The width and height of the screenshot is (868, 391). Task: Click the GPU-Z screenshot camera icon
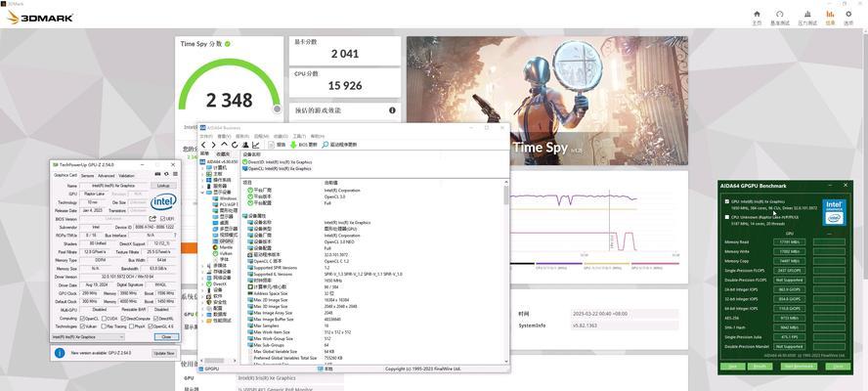coord(157,174)
